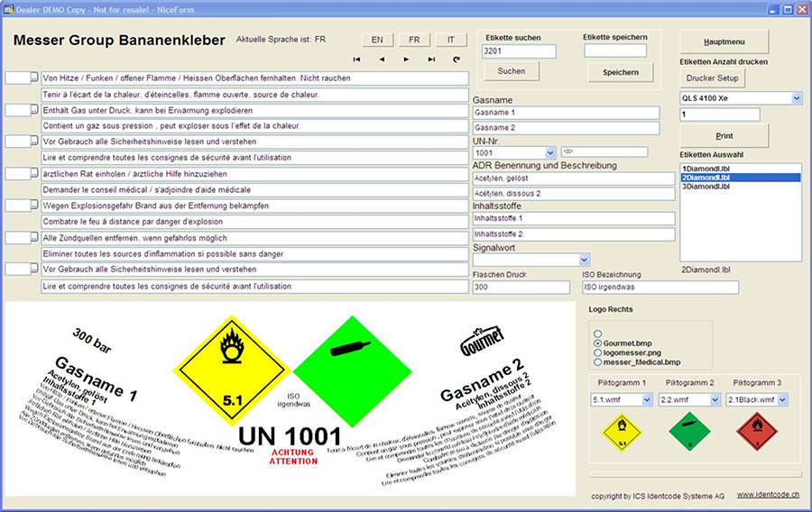The width and height of the screenshot is (812, 512).
Task: Switch language to FR
Action: [x=414, y=40]
